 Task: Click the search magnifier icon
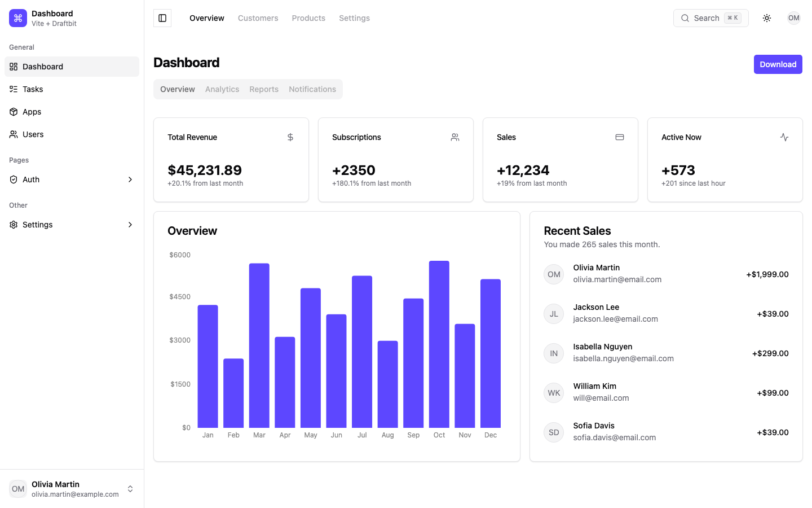[685, 18]
